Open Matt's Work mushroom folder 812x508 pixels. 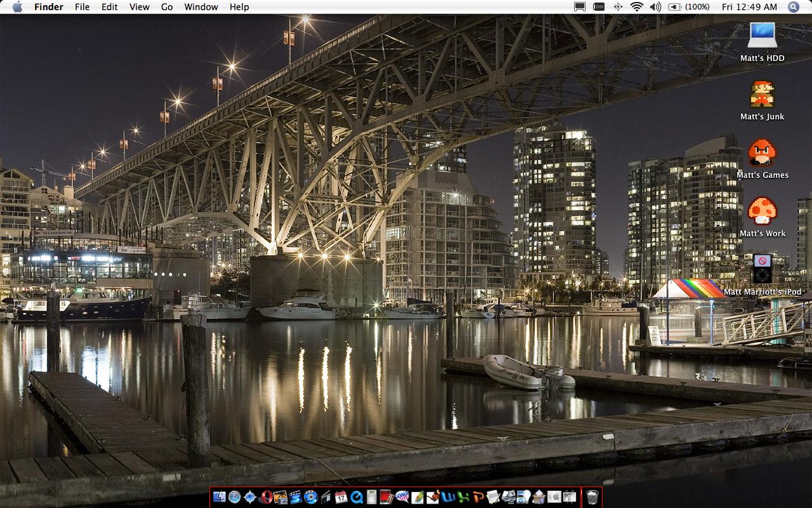tap(762, 211)
